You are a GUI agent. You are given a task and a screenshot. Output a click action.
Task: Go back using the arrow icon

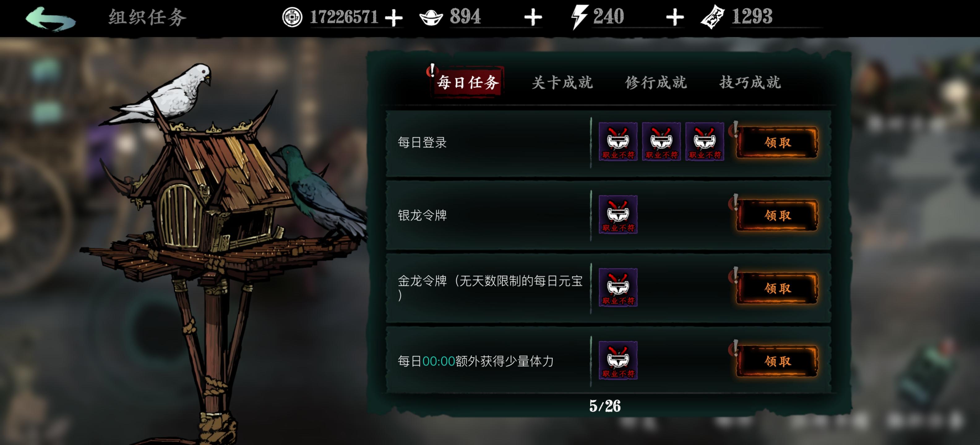(50, 19)
